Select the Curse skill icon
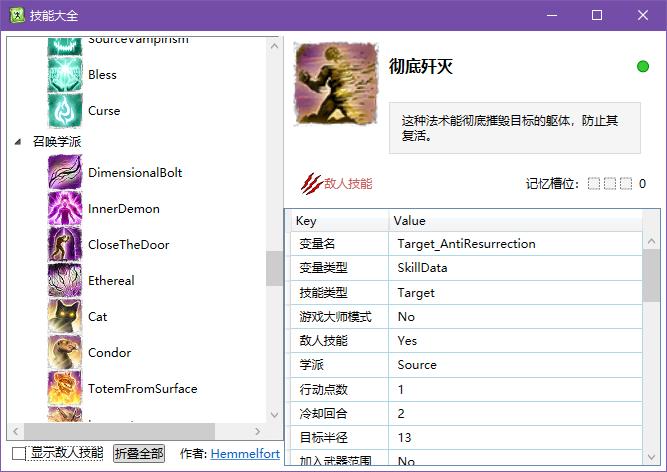The image size is (667, 472). click(x=65, y=111)
